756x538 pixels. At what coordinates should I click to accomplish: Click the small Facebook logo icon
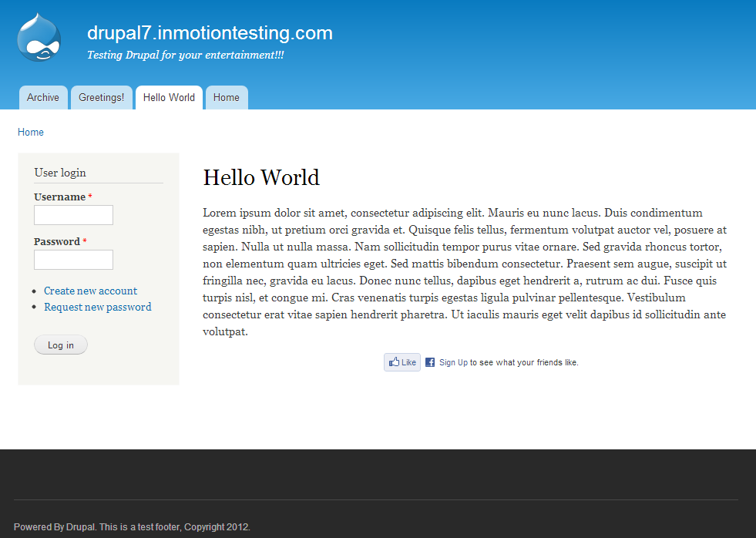pos(430,362)
